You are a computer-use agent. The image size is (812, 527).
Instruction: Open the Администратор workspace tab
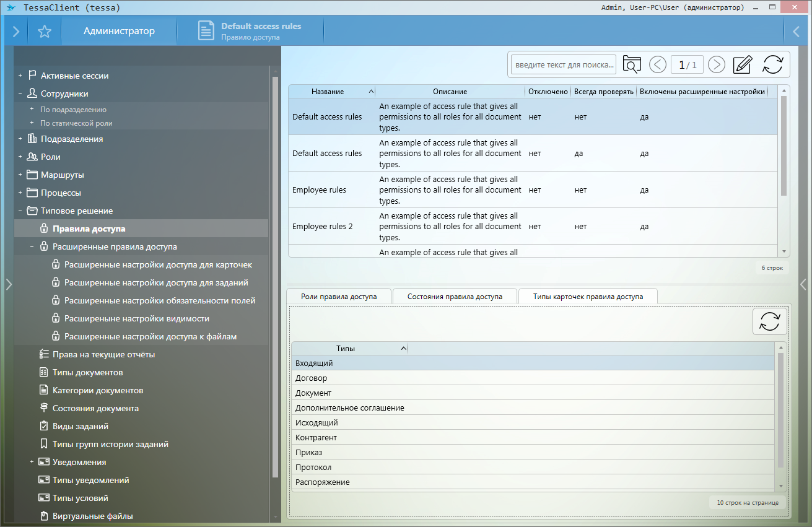coord(119,31)
